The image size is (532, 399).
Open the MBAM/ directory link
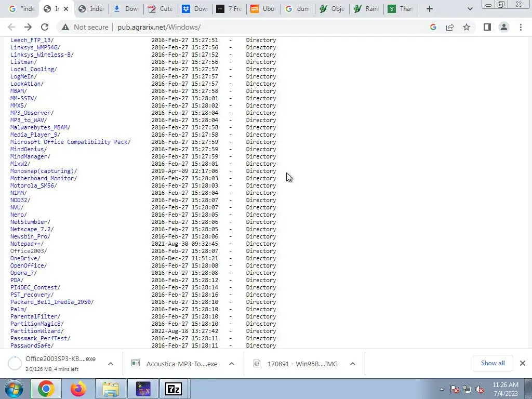(18, 91)
